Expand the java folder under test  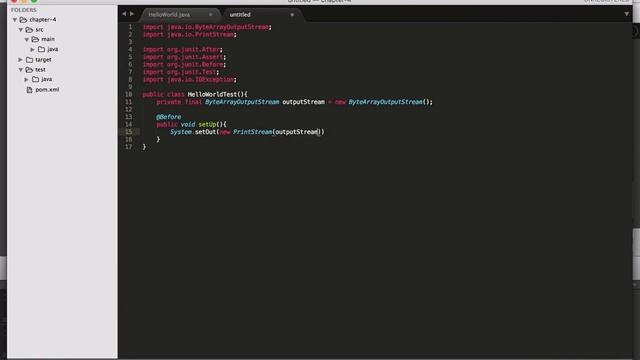coord(27,79)
